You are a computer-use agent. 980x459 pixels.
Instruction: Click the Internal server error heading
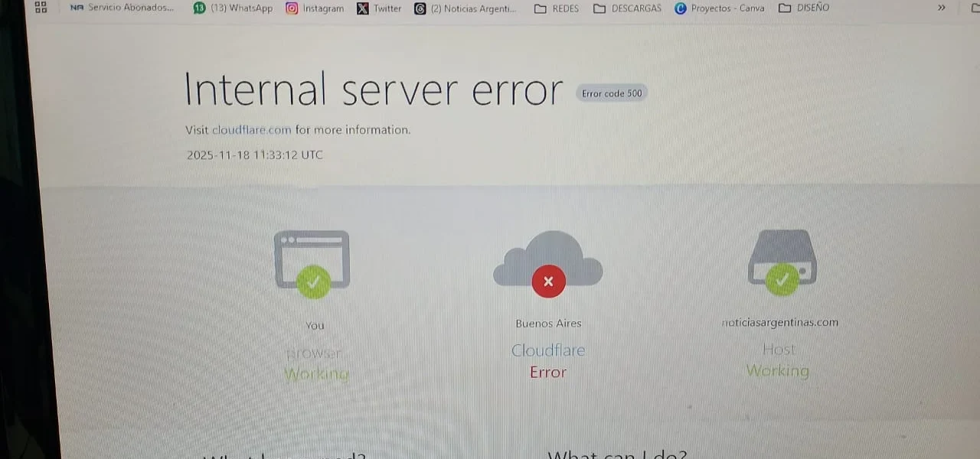tap(374, 90)
